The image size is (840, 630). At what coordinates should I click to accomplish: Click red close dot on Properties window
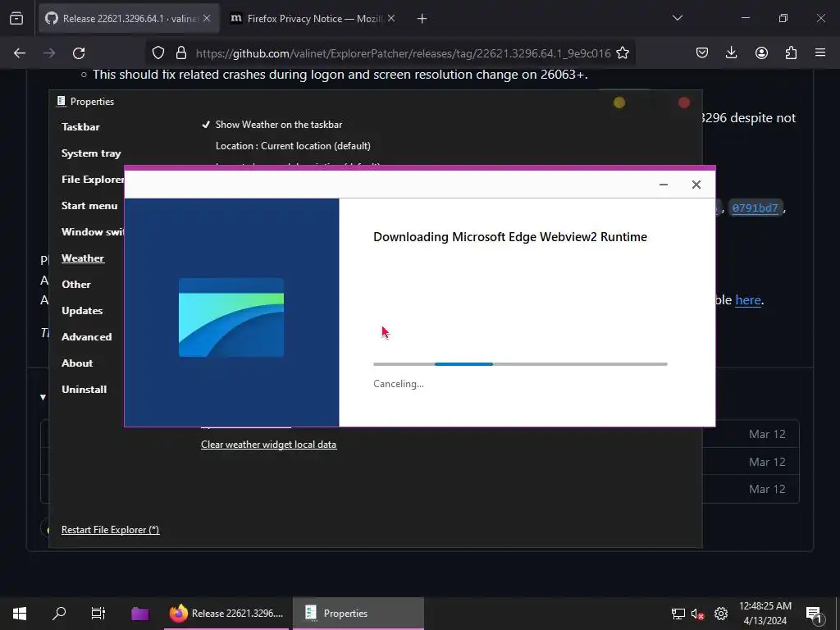[x=684, y=103]
